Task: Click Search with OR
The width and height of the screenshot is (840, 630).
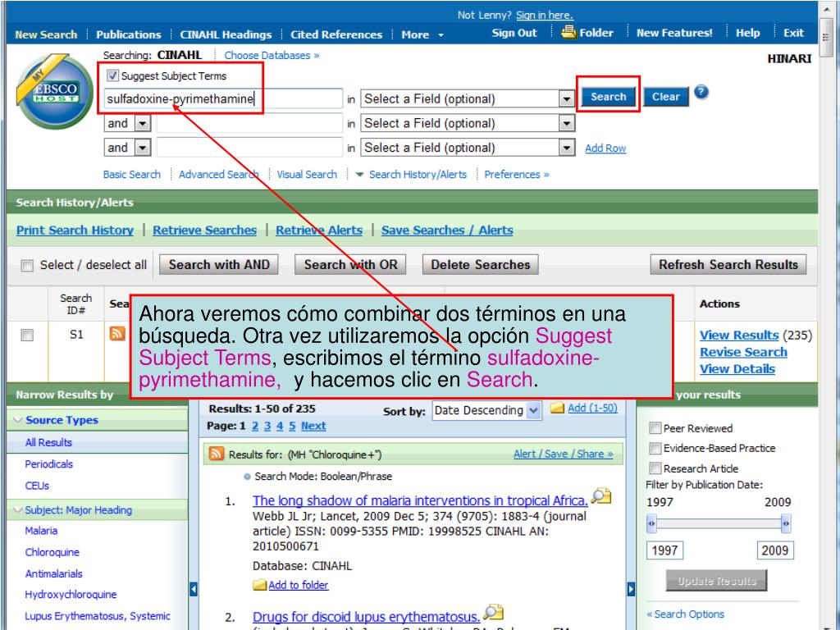Action: (x=351, y=265)
